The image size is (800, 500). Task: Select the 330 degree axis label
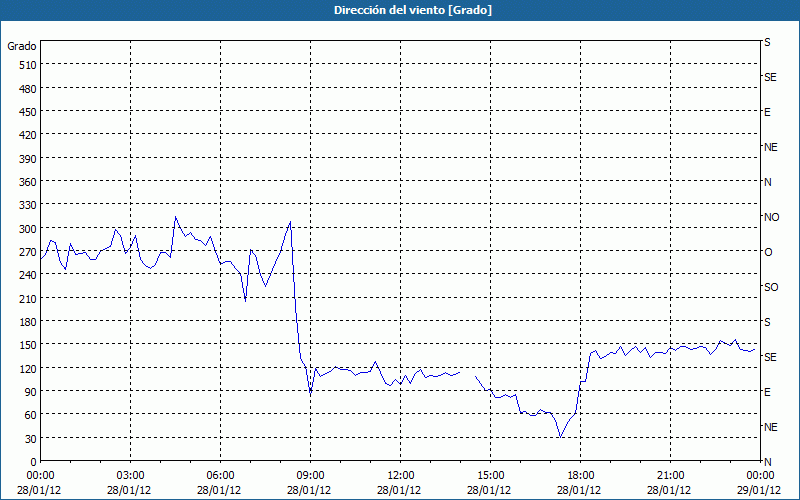(28, 205)
